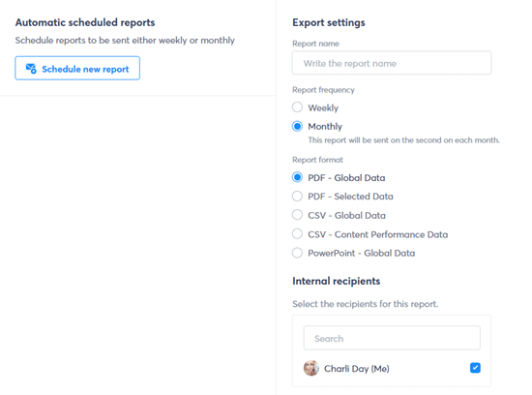Click the recipients Search field
The width and height of the screenshot is (532, 395).
[392, 338]
